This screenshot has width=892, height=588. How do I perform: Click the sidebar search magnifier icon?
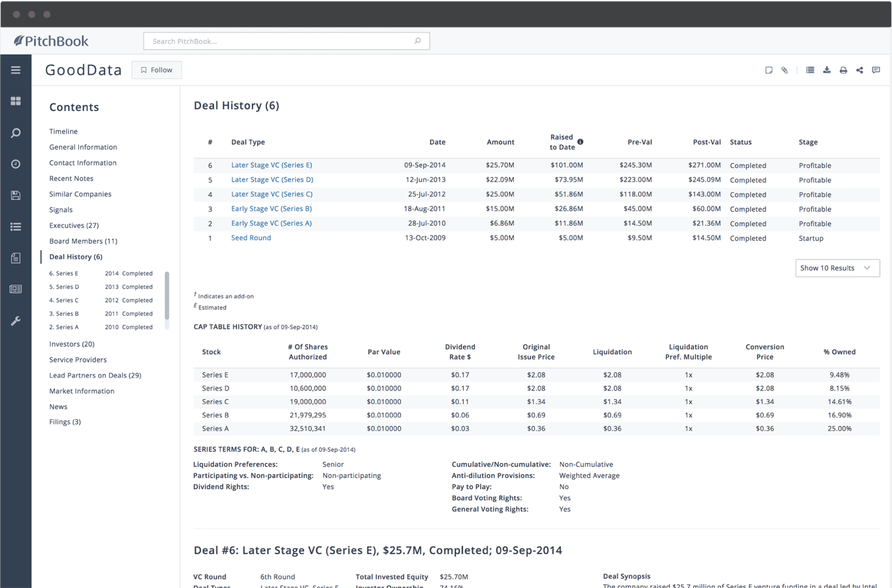(16, 133)
